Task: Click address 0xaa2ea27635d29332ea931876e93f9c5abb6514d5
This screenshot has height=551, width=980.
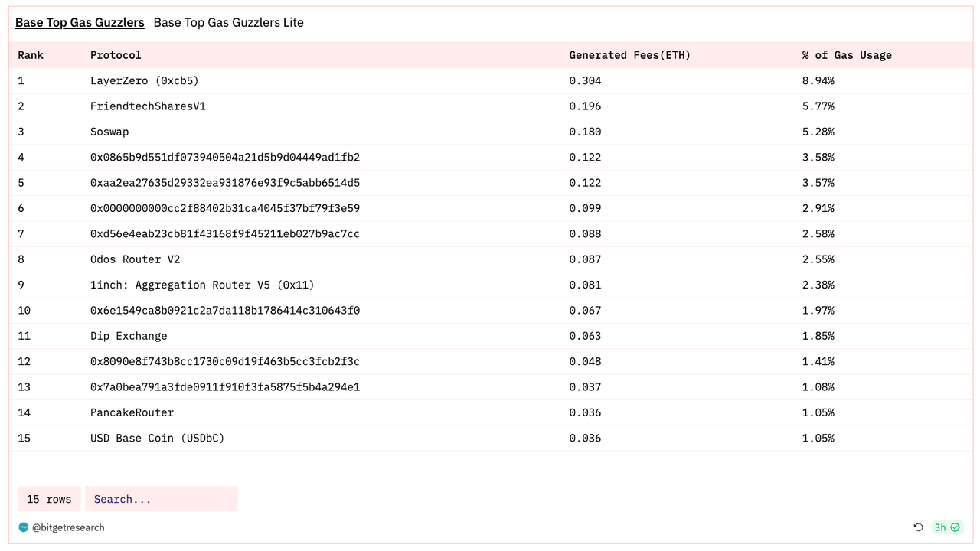Action: (x=225, y=183)
